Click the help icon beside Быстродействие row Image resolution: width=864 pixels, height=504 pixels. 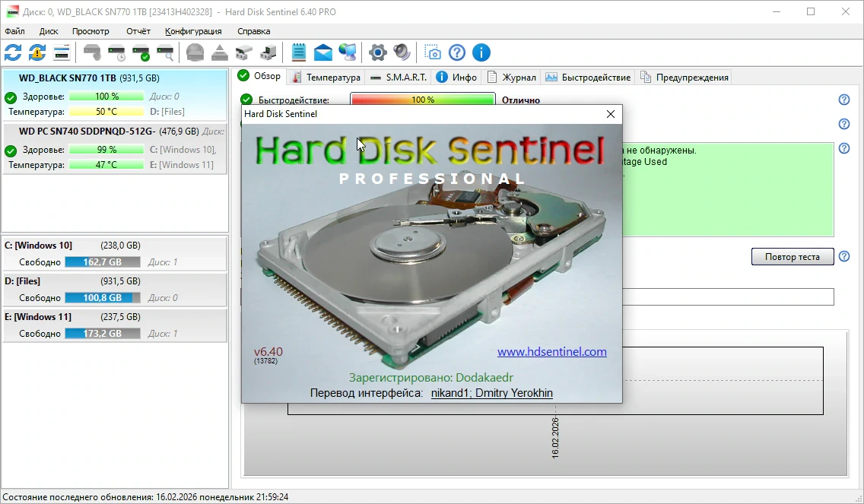[x=843, y=100]
